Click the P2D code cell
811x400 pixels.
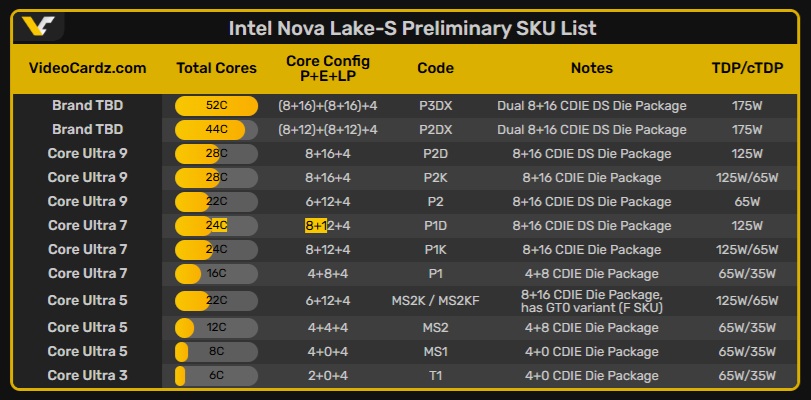[435, 154]
